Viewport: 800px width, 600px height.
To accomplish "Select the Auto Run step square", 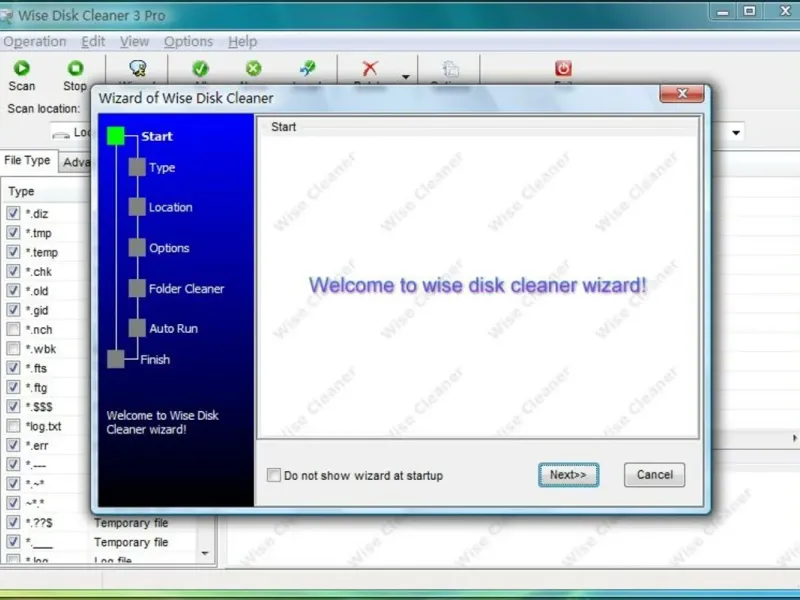I will point(137,328).
